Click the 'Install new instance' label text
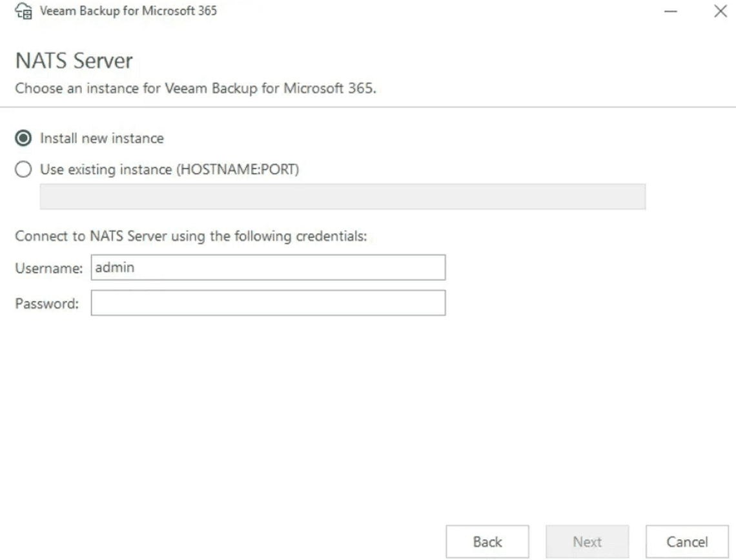Image resolution: width=736 pixels, height=560 pixels. click(102, 138)
